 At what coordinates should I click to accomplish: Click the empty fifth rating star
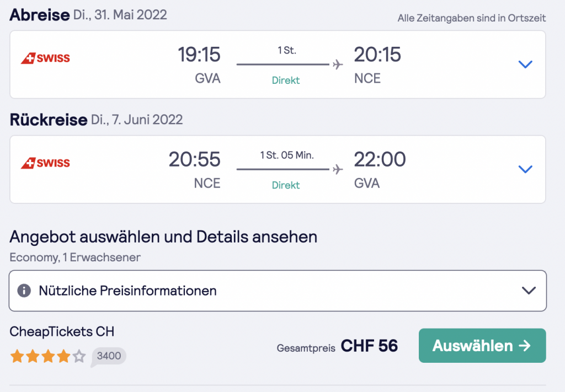(x=79, y=357)
